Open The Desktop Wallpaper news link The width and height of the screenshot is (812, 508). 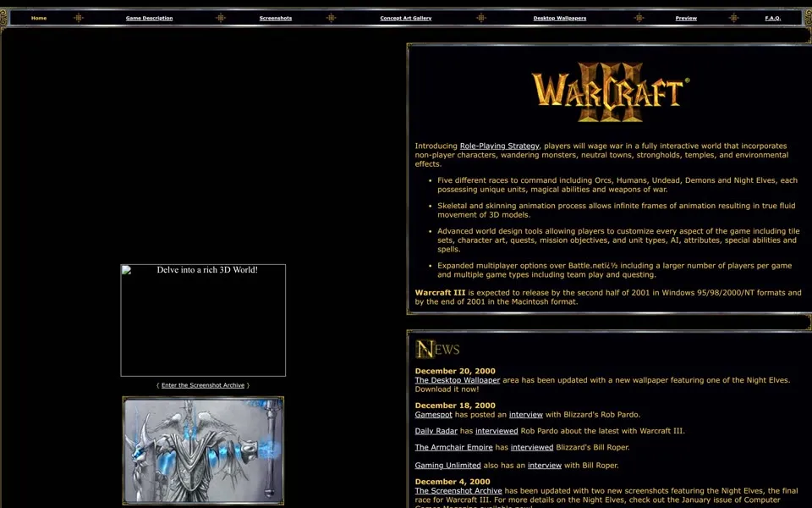[458, 380]
